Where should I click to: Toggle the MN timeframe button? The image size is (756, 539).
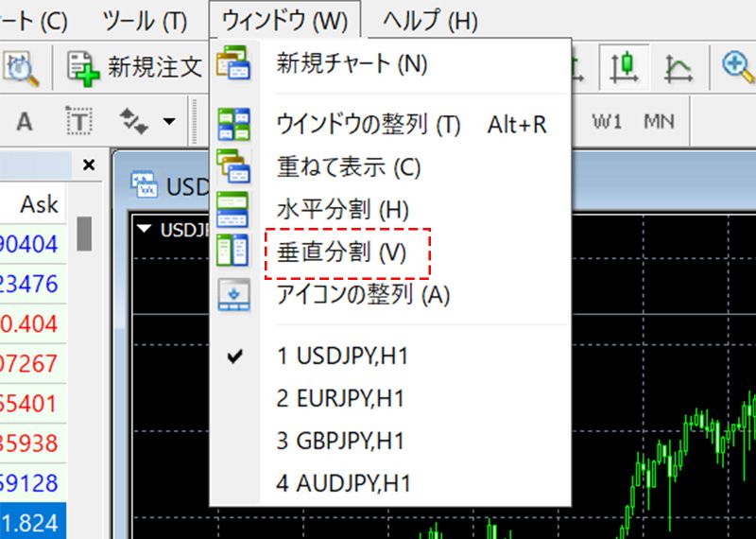(x=659, y=121)
